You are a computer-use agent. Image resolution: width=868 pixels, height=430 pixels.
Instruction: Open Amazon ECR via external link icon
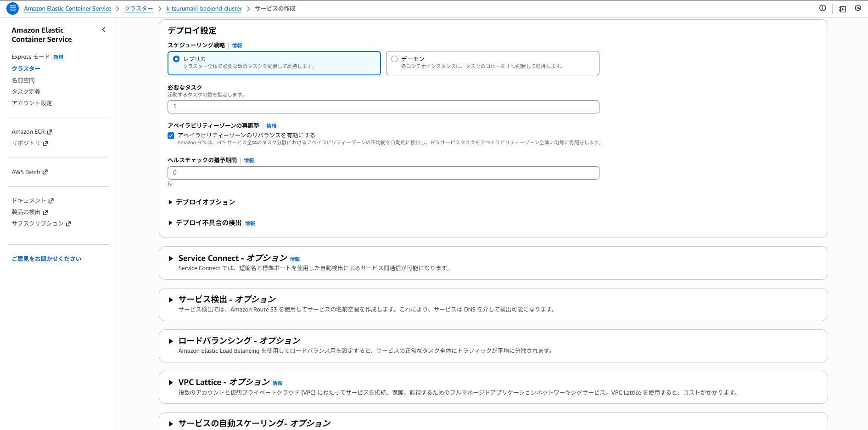50,131
